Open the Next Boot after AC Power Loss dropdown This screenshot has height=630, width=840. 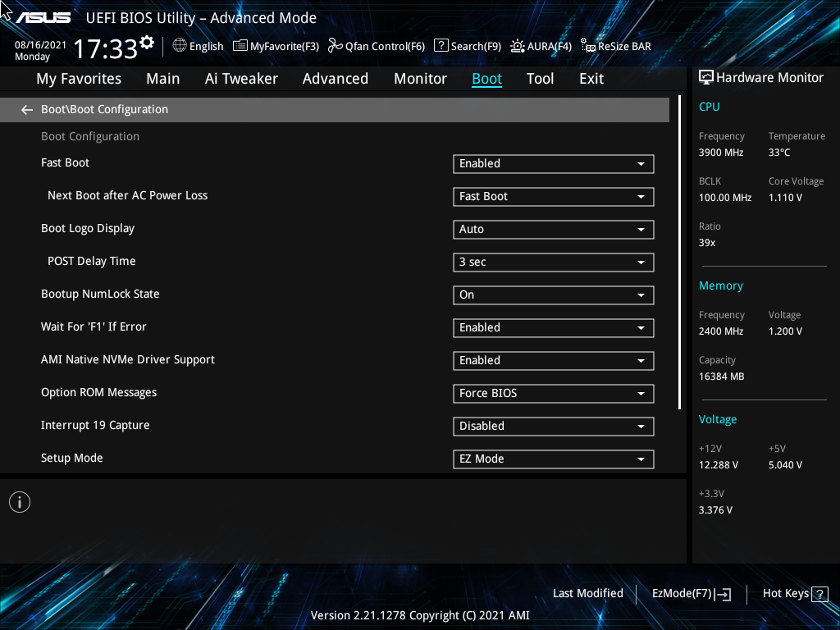[554, 197]
